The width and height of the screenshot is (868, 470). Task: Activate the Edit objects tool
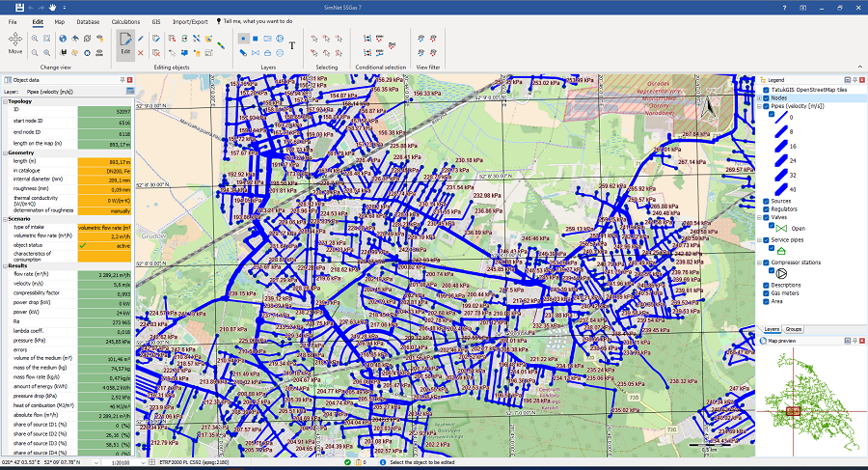tap(125, 43)
